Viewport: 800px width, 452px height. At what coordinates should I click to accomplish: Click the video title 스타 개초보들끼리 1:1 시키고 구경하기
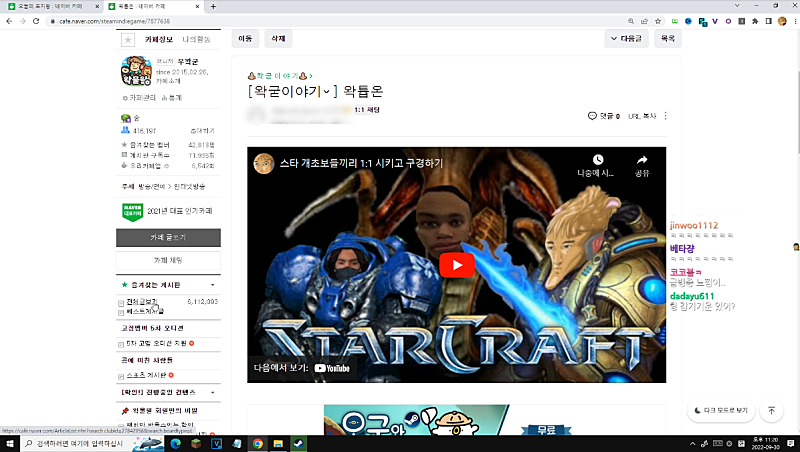(x=361, y=164)
